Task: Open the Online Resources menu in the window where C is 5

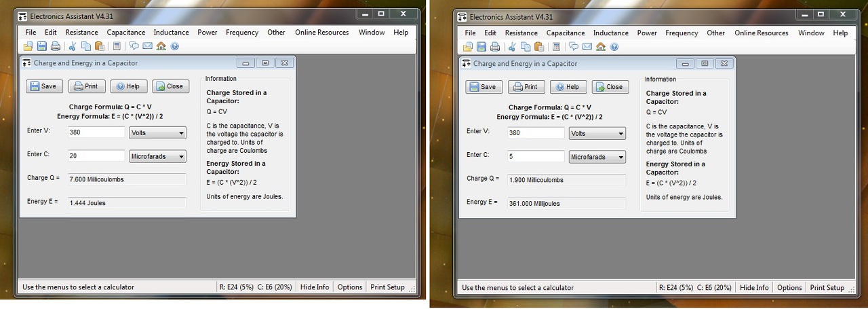Action: click(762, 33)
